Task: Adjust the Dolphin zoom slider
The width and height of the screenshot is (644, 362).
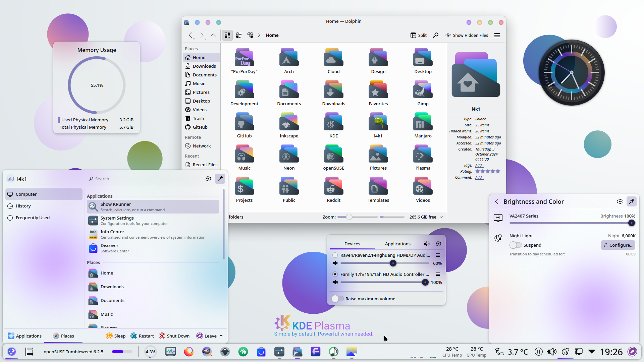Action: tap(357, 217)
